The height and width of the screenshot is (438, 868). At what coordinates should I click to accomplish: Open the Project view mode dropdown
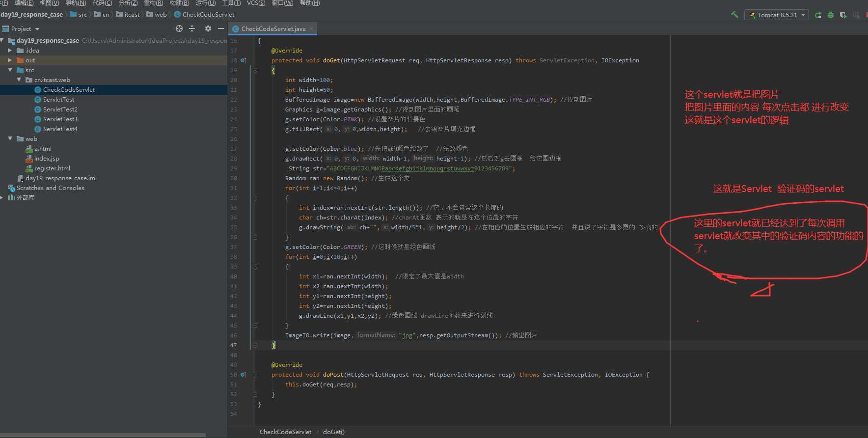coord(21,29)
